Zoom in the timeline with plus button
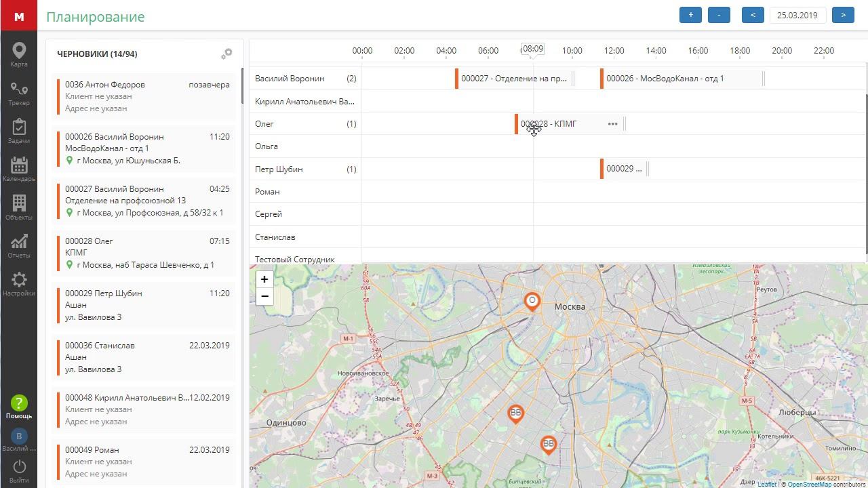868x488 pixels. [x=690, y=15]
